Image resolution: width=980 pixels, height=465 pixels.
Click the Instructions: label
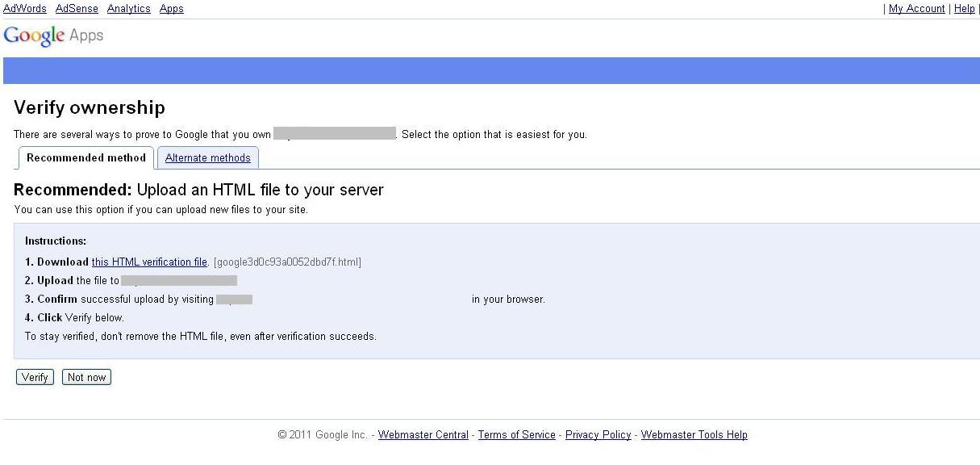click(56, 241)
